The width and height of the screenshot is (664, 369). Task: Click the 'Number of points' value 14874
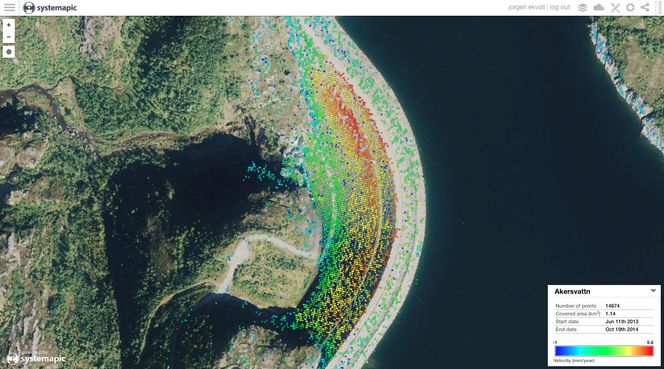612,306
